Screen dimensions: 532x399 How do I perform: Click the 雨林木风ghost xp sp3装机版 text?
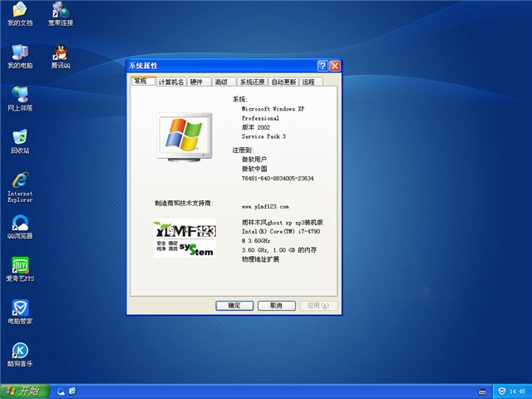click(x=283, y=223)
